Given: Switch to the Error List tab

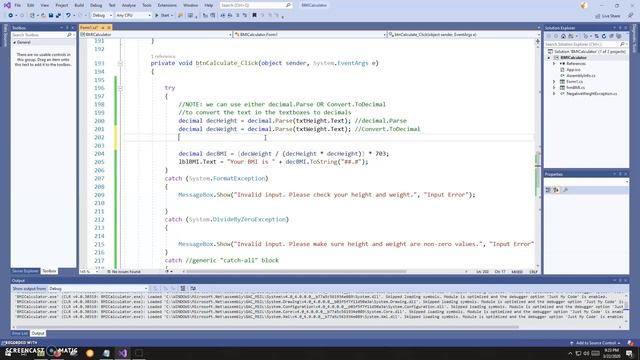Looking at the screenshot, I should point(20,333).
